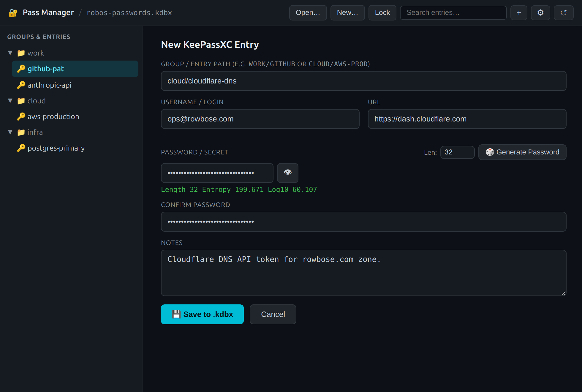Cancel the new entry form
Viewport: 582px width, 392px height.
pyautogui.click(x=273, y=314)
